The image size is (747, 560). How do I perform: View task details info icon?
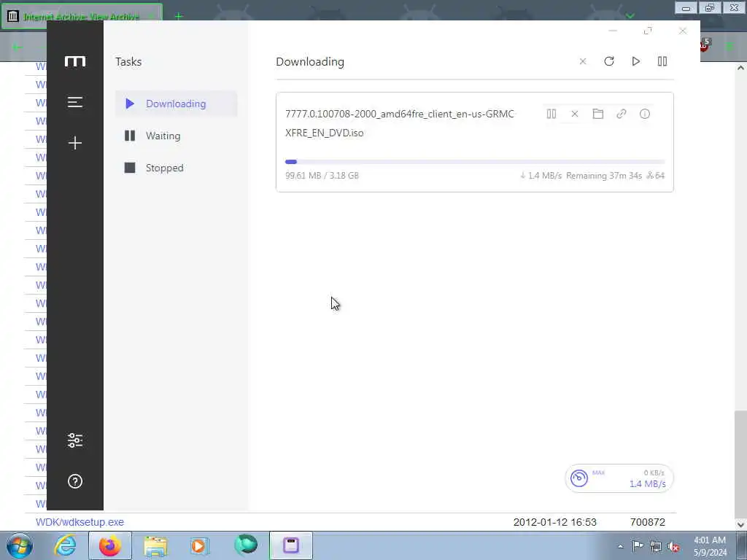645,114
